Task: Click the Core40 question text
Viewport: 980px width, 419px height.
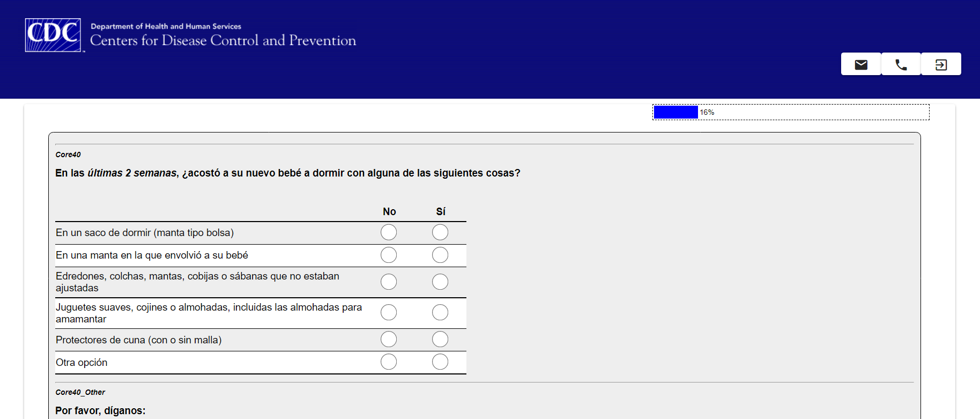Action: (x=287, y=173)
